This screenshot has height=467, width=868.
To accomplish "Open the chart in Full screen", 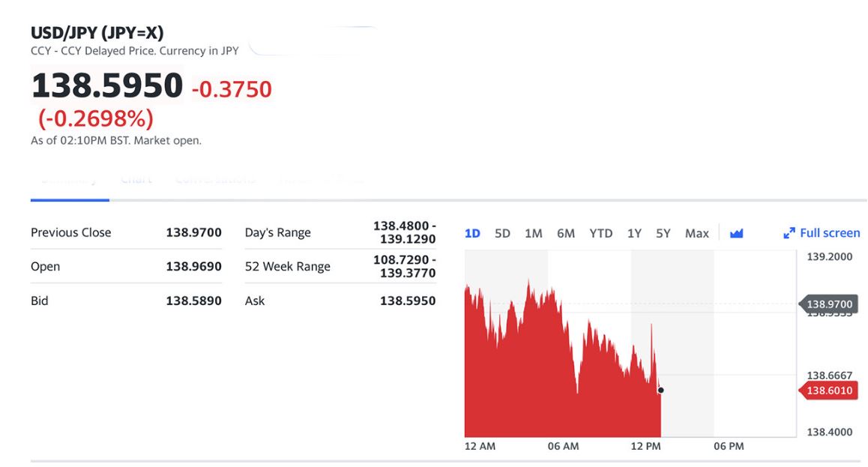I will (x=822, y=233).
